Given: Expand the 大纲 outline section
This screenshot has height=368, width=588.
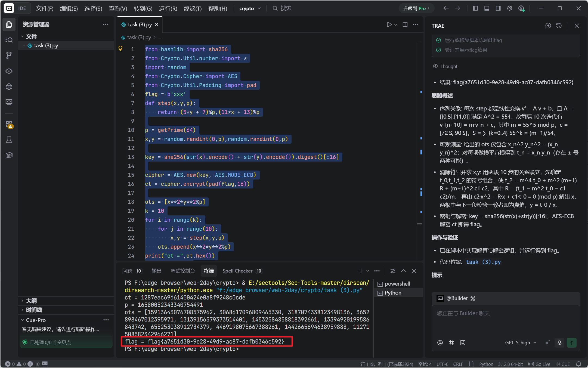Looking at the screenshot, I should tap(31, 301).
